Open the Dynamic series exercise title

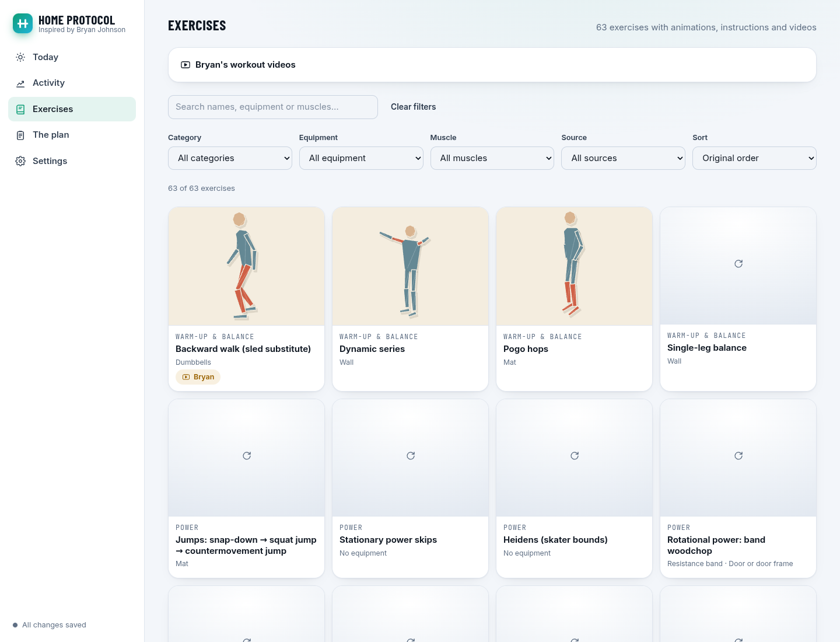(x=372, y=349)
